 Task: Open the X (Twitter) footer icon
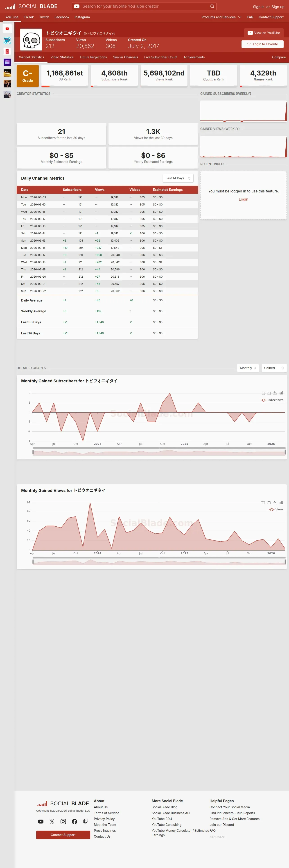pyautogui.click(x=52, y=822)
